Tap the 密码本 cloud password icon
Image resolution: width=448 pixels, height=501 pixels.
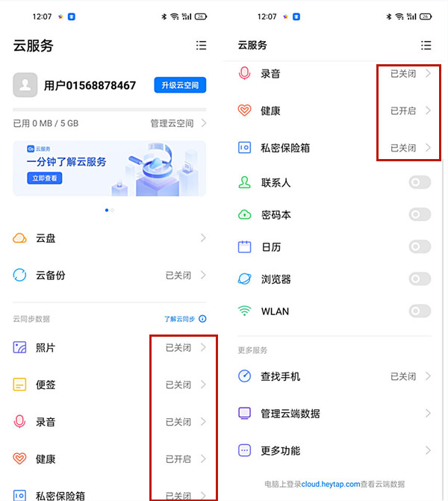[244, 214]
